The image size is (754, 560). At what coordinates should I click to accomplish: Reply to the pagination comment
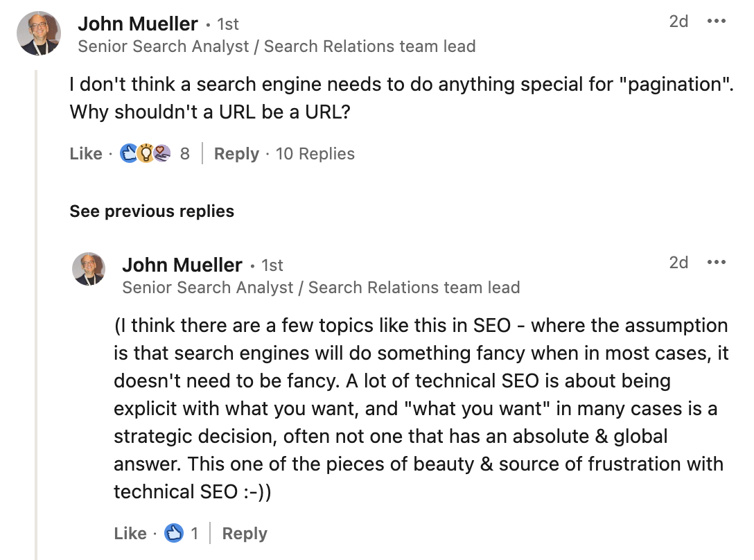(236, 153)
